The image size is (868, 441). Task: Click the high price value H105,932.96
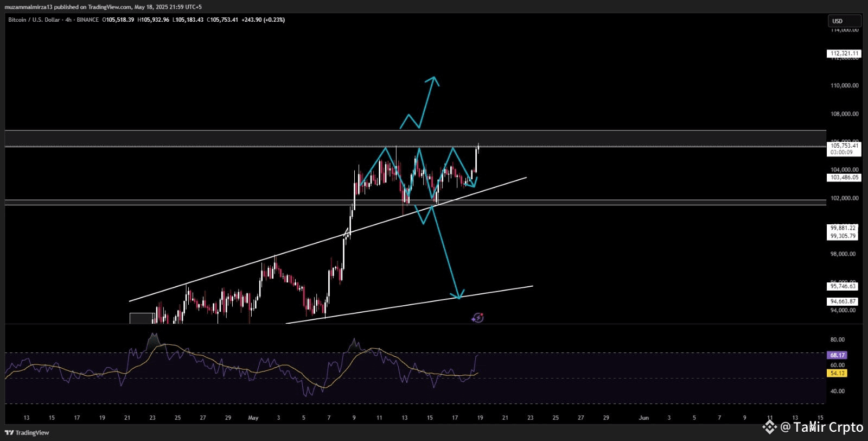click(x=154, y=20)
